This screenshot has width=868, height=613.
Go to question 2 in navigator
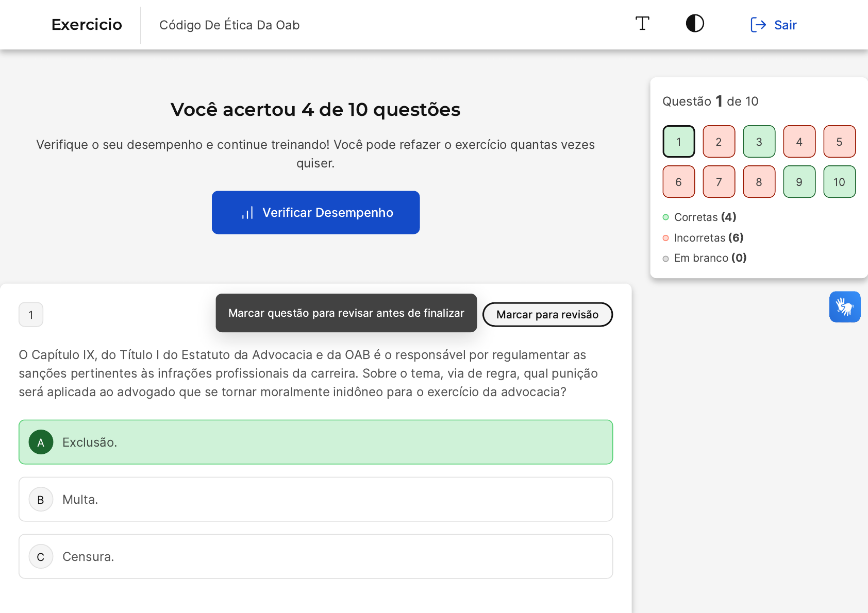point(719,142)
